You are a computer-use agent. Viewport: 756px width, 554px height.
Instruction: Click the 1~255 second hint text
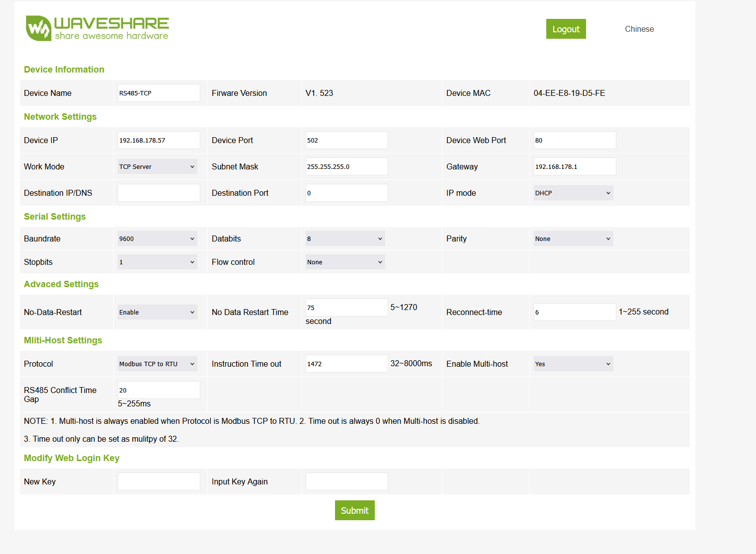(x=644, y=312)
